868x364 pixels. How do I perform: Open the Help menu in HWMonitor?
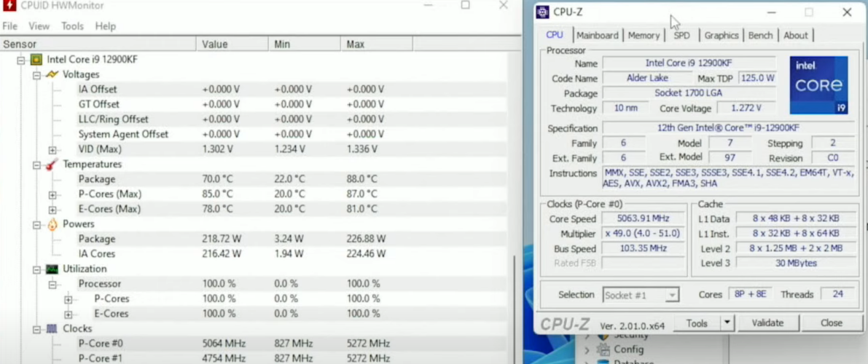tap(105, 26)
